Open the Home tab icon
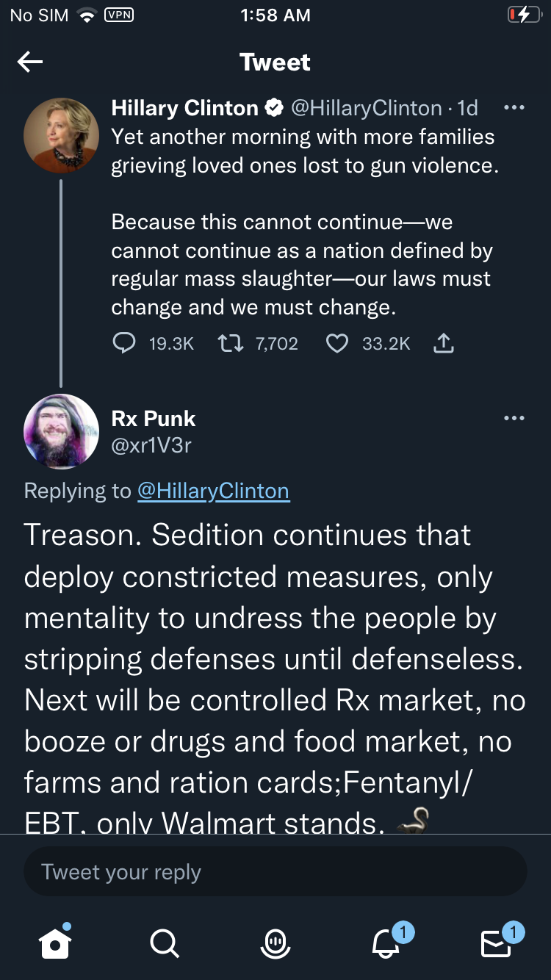 pyautogui.click(x=55, y=943)
